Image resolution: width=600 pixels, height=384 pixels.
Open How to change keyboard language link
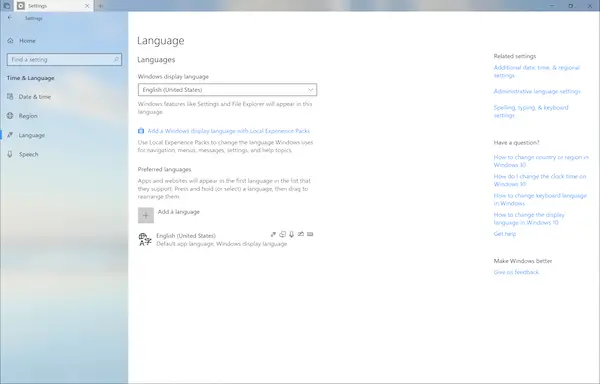tap(540, 199)
